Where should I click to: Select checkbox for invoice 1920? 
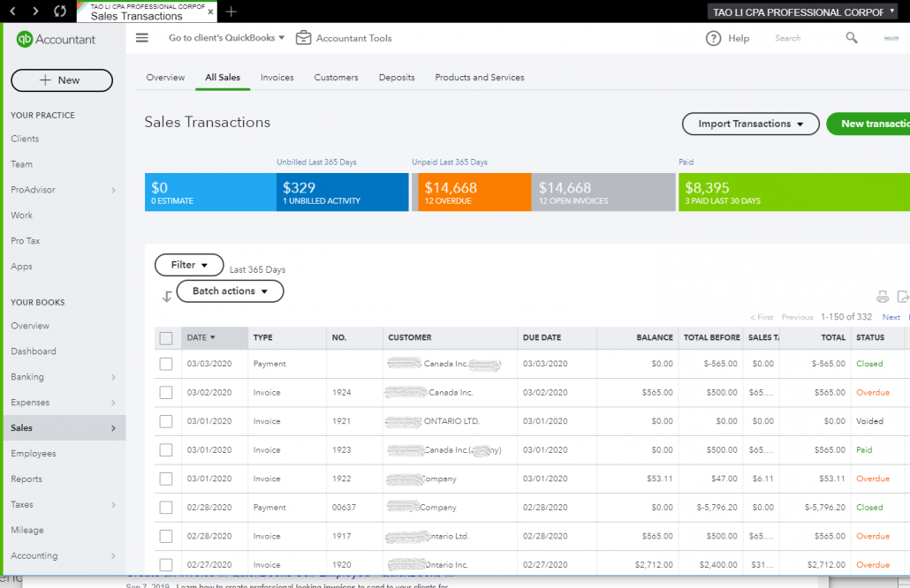click(166, 564)
